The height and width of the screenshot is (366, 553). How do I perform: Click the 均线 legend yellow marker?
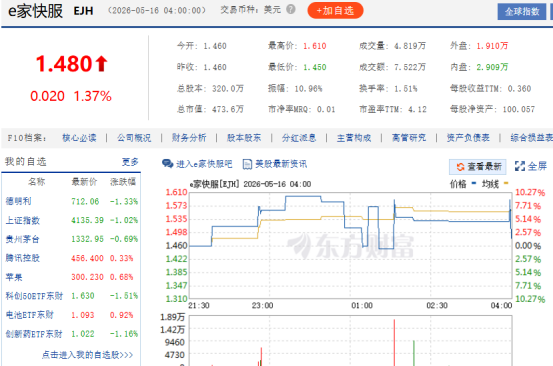click(506, 183)
